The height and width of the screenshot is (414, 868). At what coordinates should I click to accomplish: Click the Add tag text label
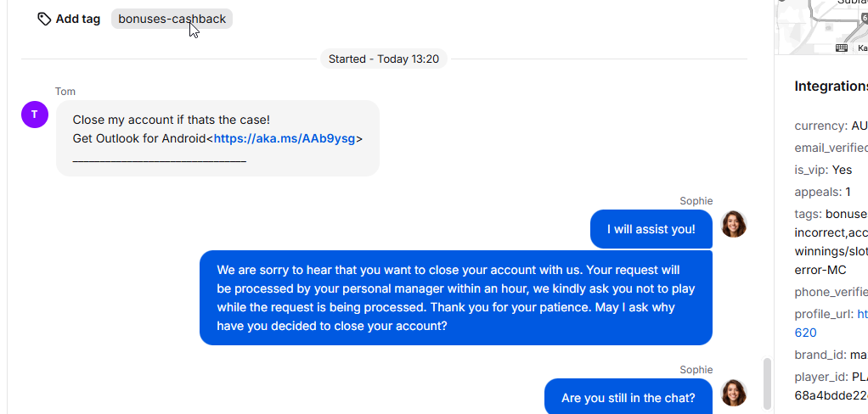click(78, 20)
